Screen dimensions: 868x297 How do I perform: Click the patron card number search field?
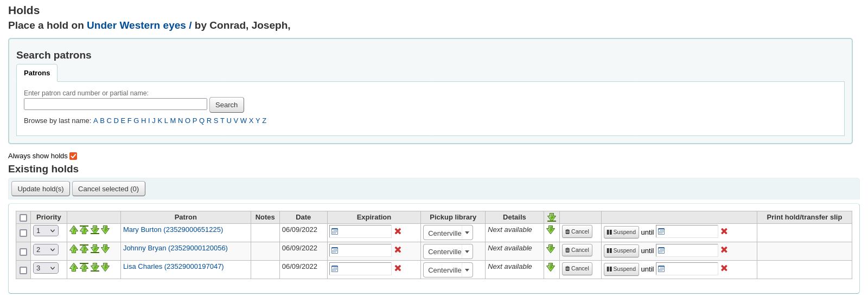pyautogui.click(x=116, y=104)
